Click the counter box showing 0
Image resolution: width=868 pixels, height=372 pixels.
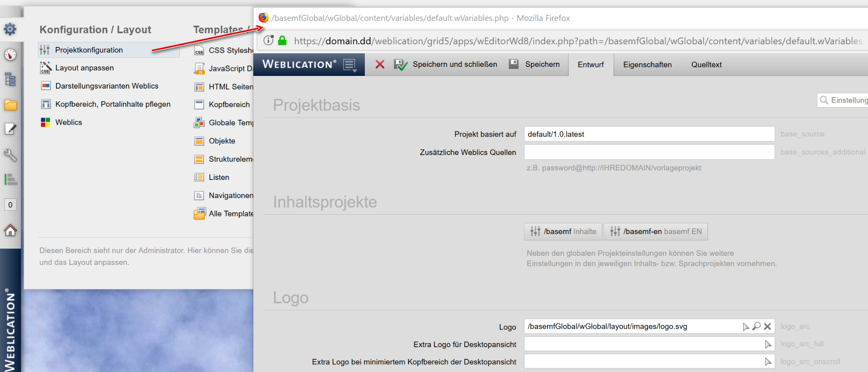(x=10, y=205)
